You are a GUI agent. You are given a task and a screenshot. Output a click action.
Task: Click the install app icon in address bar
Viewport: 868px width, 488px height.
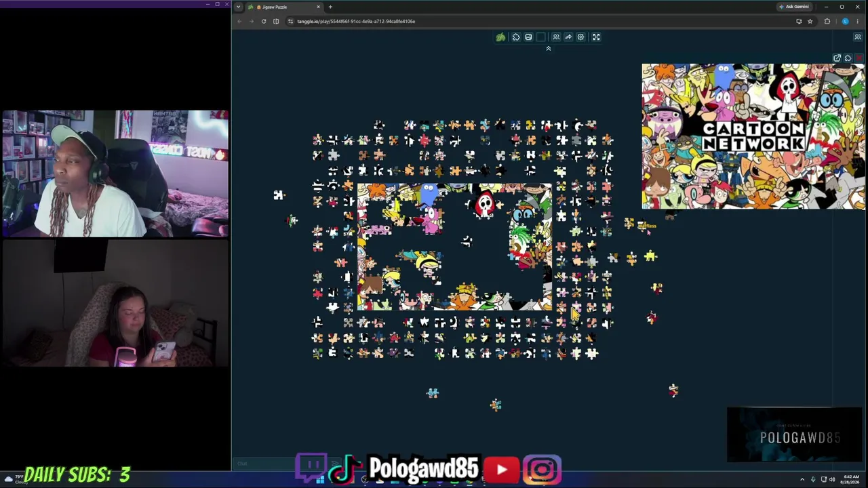(799, 21)
